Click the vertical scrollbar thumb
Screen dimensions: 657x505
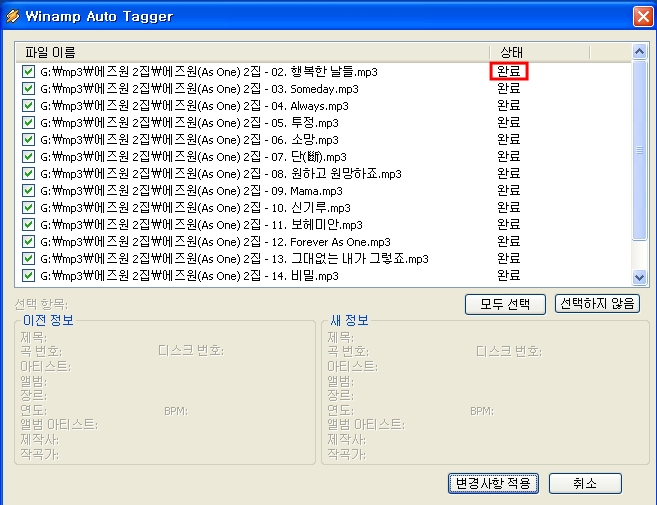[639, 151]
